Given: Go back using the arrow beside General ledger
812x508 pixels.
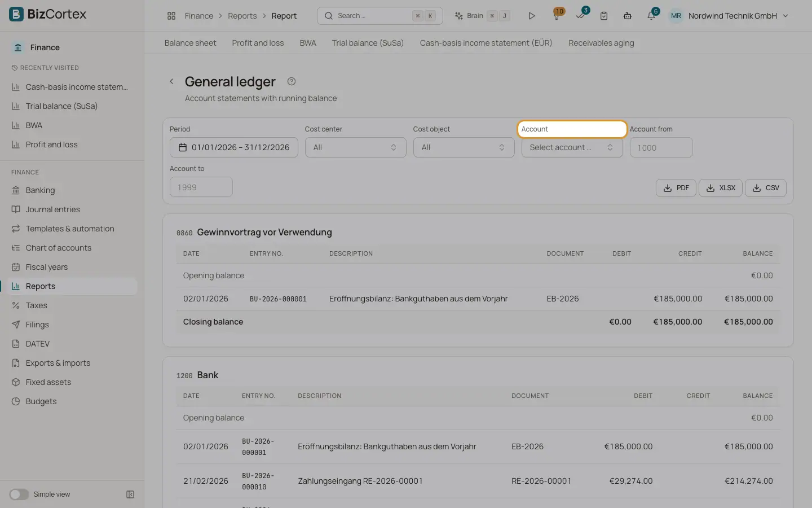Looking at the screenshot, I should (x=171, y=81).
